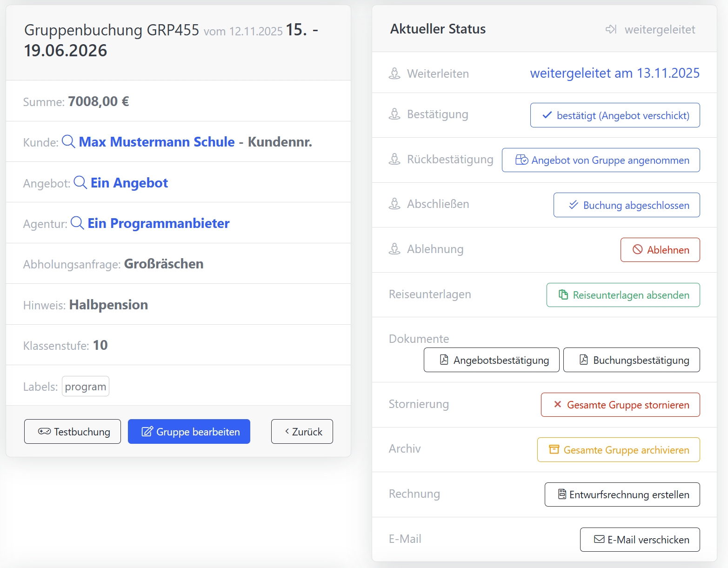The width and height of the screenshot is (728, 568).
Task: Click the pencil icon on Gruppe bearbeiten
Action: 147,431
